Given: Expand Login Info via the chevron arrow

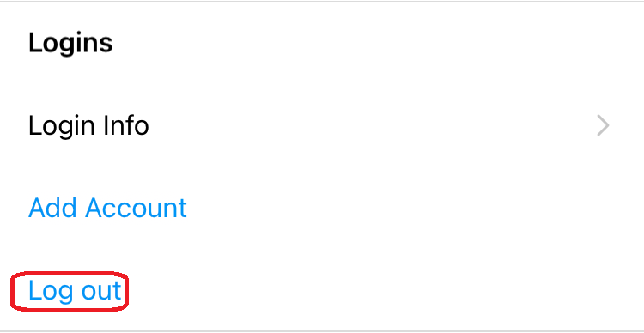Looking at the screenshot, I should pyautogui.click(x=603, y=125).
